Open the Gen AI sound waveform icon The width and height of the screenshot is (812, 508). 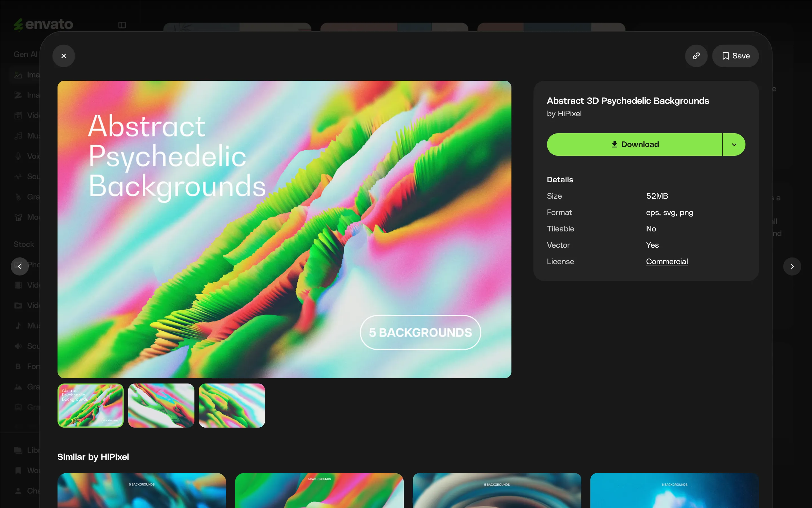(x=18, y=176)
